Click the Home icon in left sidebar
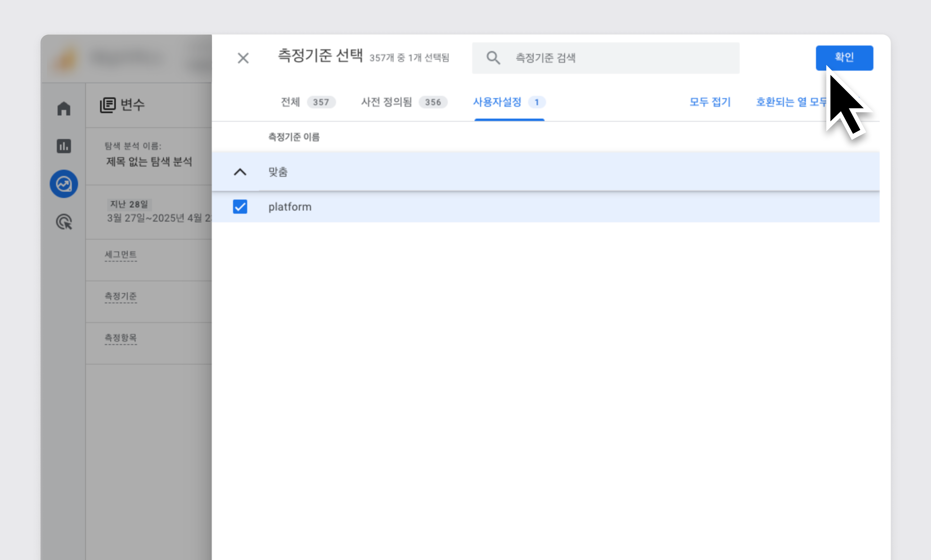This screenshot has height=560, width=931. tap(64, 109)
